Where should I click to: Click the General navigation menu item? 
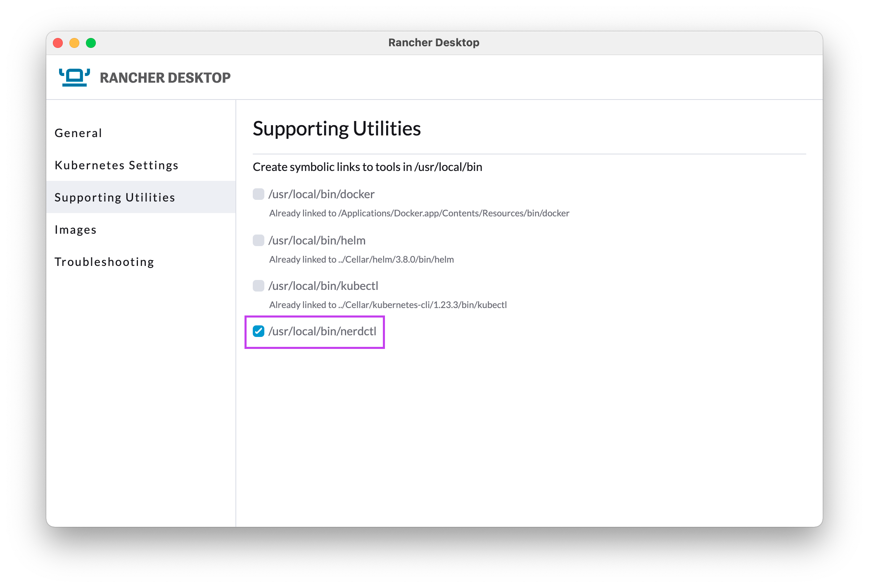[70, 133]
